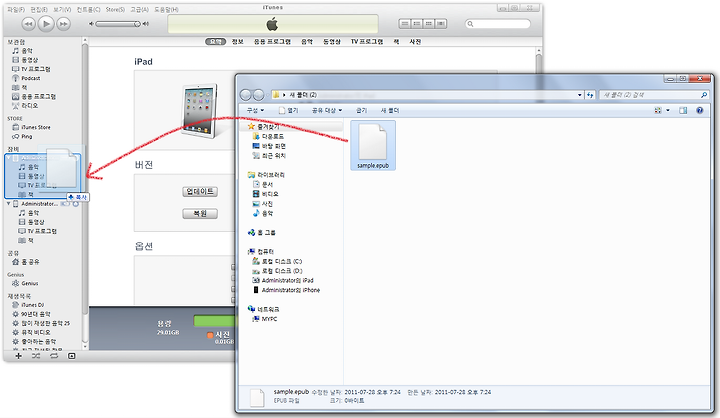Eject the Administrator... device in iTunes
Image resolution: width=720 pixels, height=418 pixels.
76,203
